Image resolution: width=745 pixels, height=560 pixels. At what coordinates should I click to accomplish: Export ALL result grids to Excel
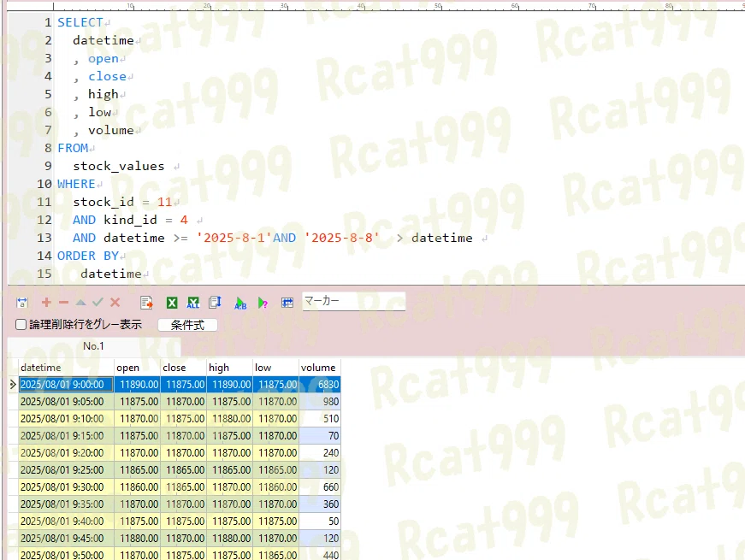tap(193, 303)
